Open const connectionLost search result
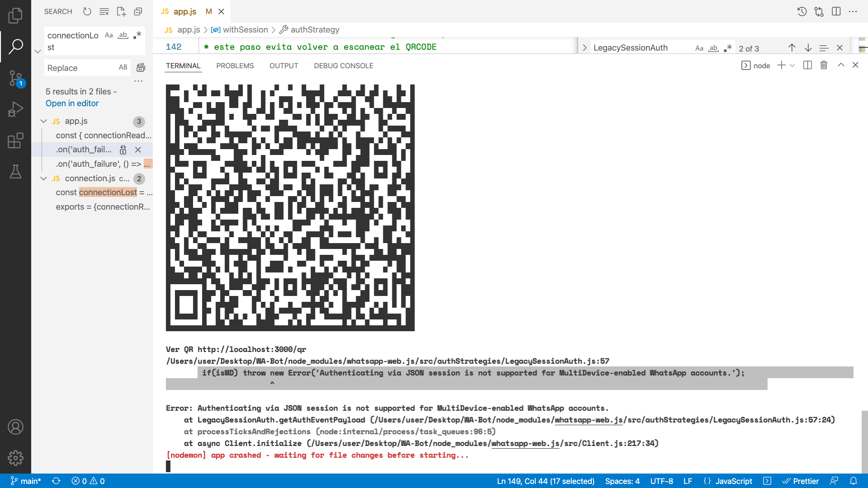Screen dimensions: 868x488 pyautogui.click(x=104, y=192)
